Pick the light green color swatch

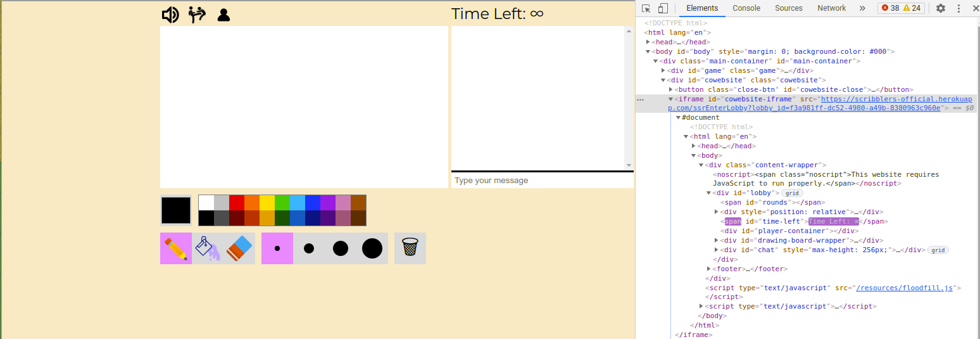(282, 203)
